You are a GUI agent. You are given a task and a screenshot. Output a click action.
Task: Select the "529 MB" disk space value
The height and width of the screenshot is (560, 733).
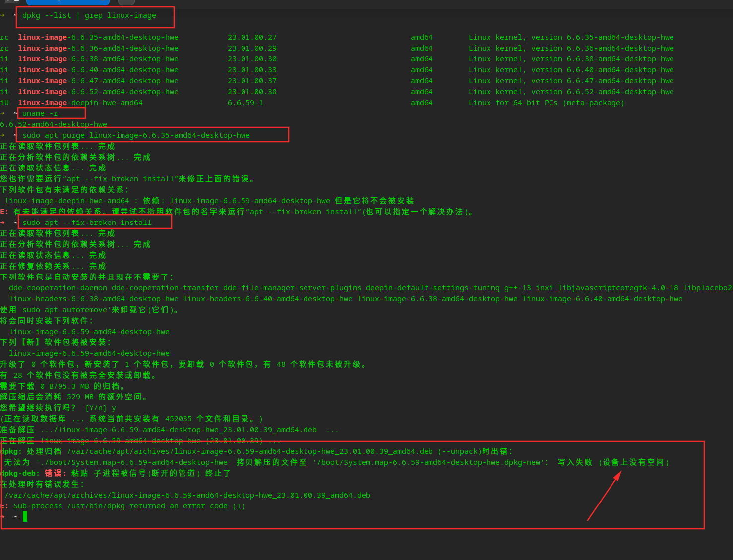pos(80,397)
